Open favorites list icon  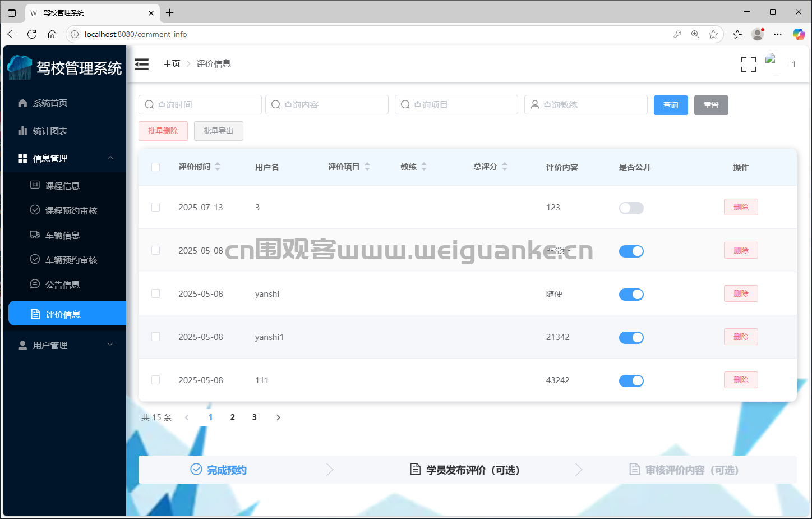737,34
